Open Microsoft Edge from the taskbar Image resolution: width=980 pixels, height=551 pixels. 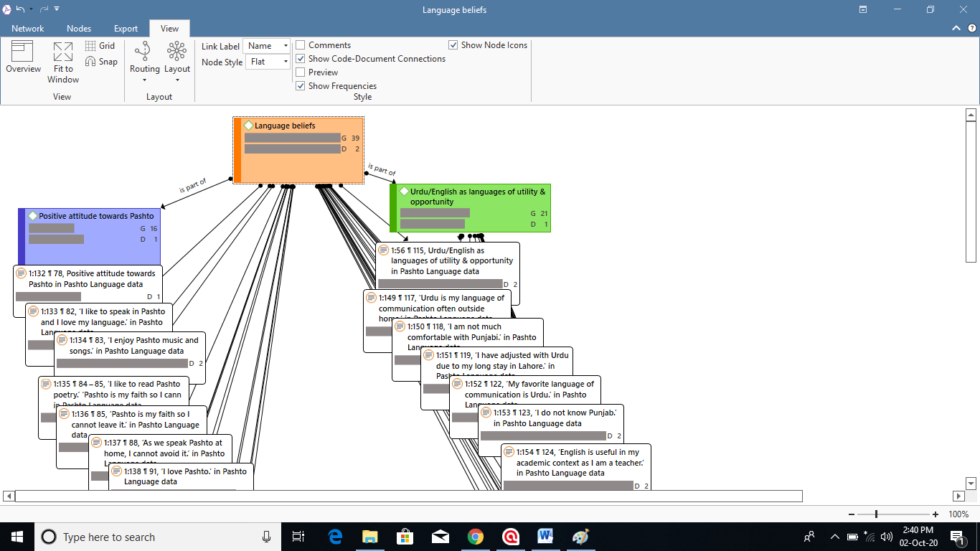pyautogui.click(x=334, y=537)
